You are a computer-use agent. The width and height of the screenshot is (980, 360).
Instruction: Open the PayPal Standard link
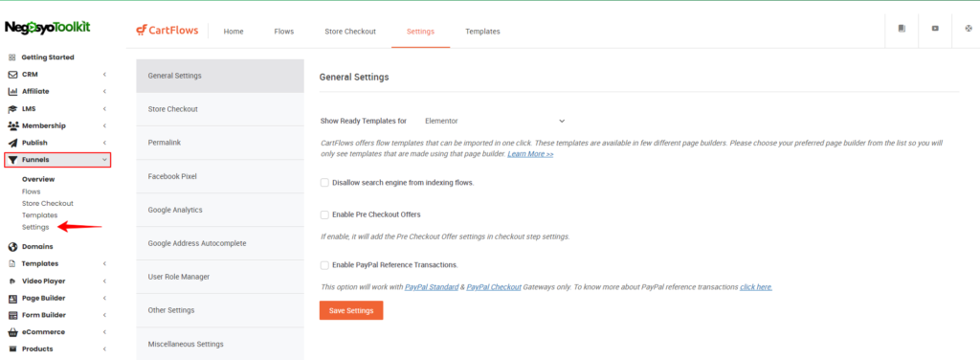coord(432,287)
